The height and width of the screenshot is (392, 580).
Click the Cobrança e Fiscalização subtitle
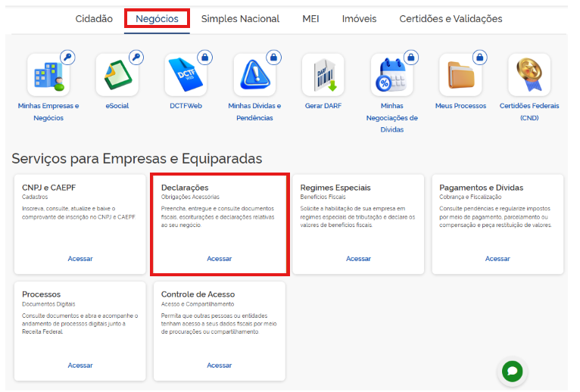470,197
